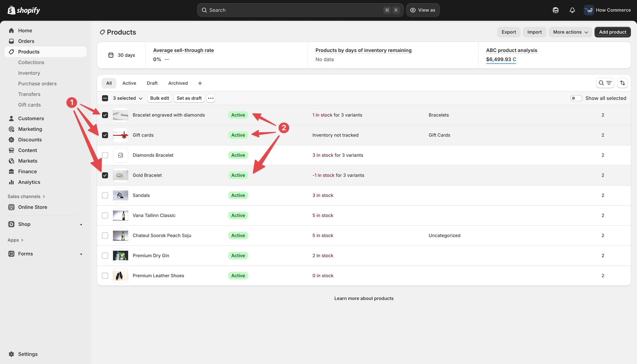Toggle Show all selected switch

576,98
